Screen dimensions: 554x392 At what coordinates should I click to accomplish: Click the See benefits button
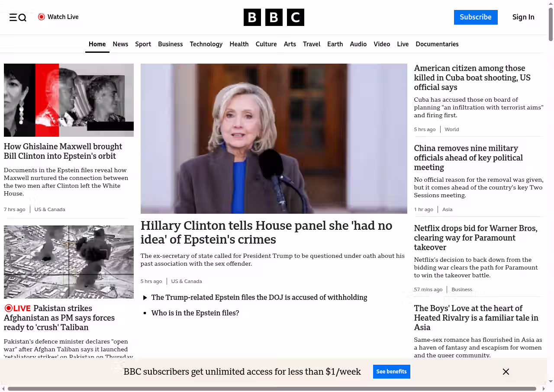[x=391, y=372]
